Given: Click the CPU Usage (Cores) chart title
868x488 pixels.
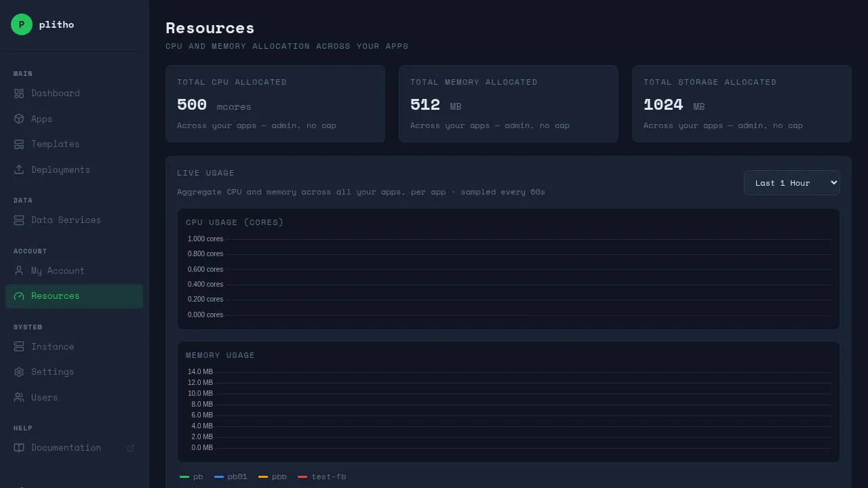Looking at the screenshot, I should click(x=235, y=222).
